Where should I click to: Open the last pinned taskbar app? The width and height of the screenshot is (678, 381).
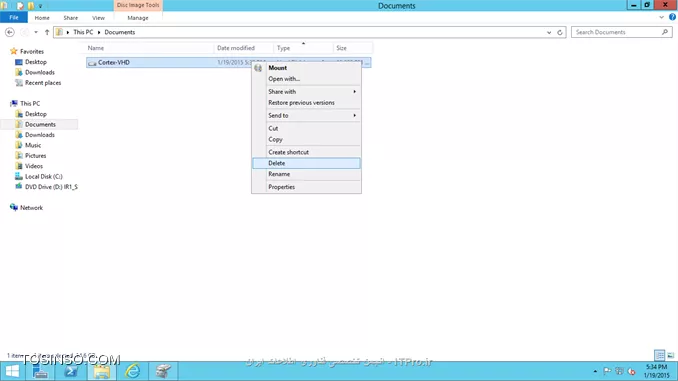[x=163, y=371]
